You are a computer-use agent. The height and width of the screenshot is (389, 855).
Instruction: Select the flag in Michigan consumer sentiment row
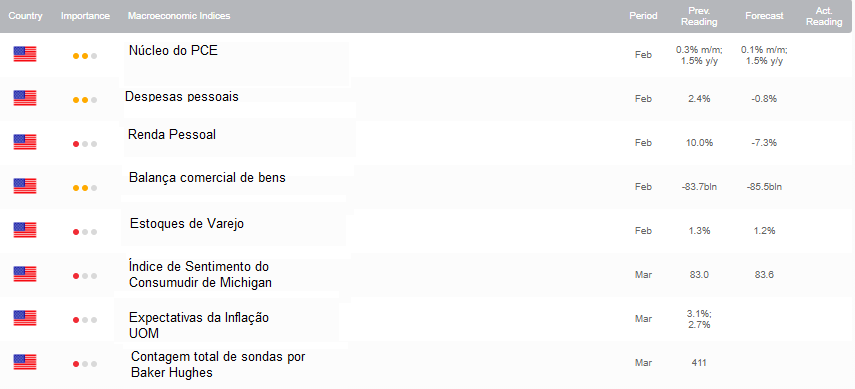pos(25,274)
